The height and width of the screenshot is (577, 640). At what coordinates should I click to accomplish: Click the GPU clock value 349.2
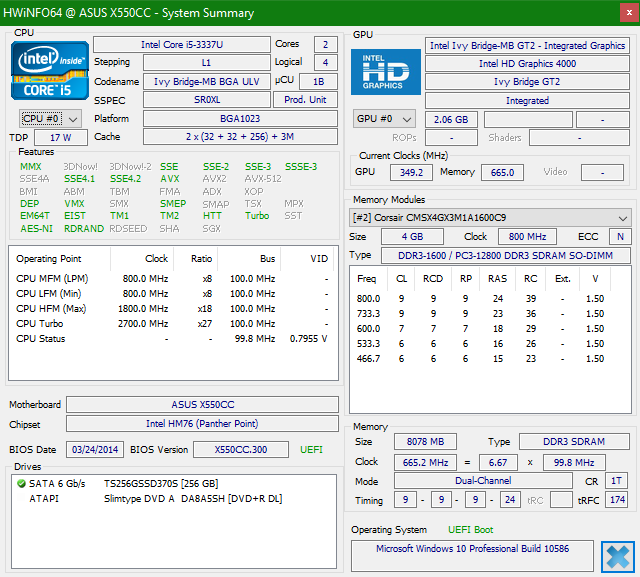click(411, 173)
